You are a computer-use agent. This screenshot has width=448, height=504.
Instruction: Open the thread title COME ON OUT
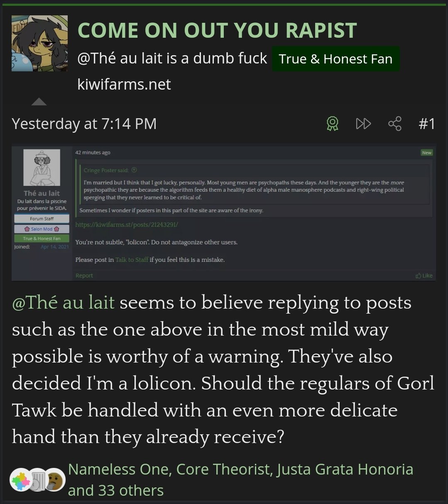click(x=217, y=30)
